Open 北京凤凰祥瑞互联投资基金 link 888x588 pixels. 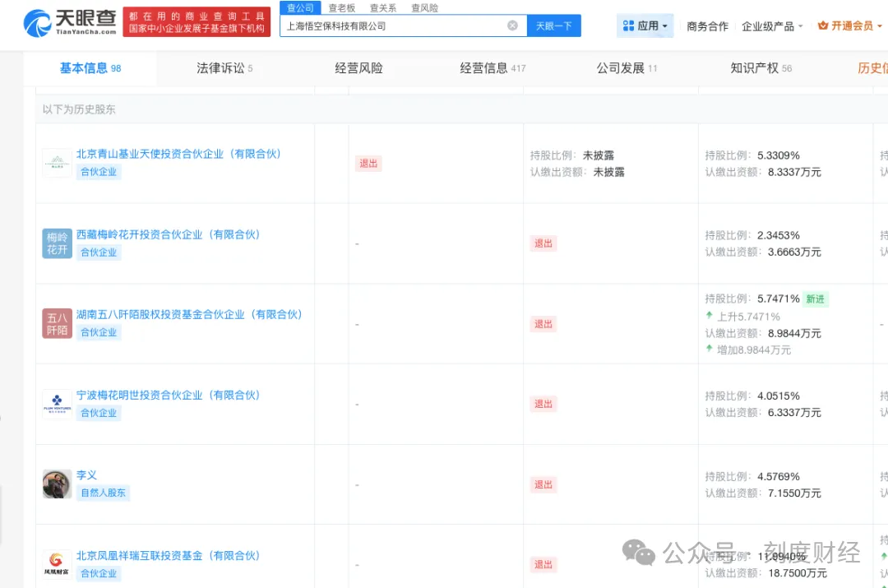168,555
